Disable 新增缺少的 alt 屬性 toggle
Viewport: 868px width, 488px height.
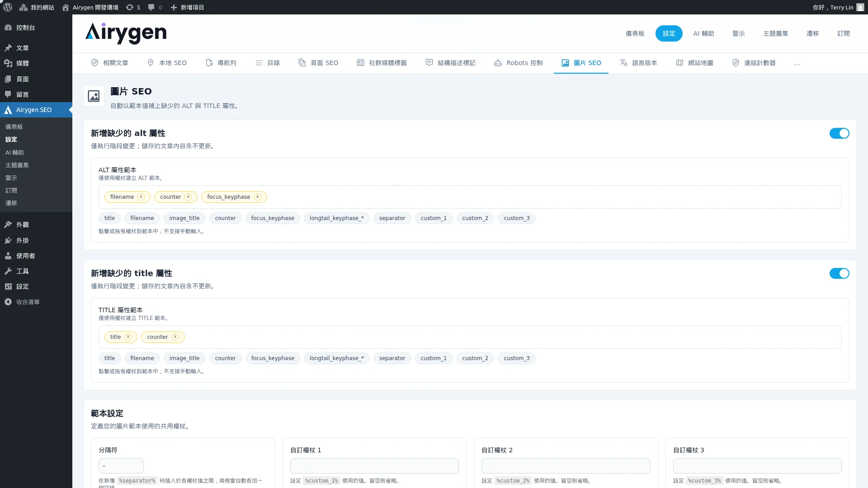(x=839, y=133)
